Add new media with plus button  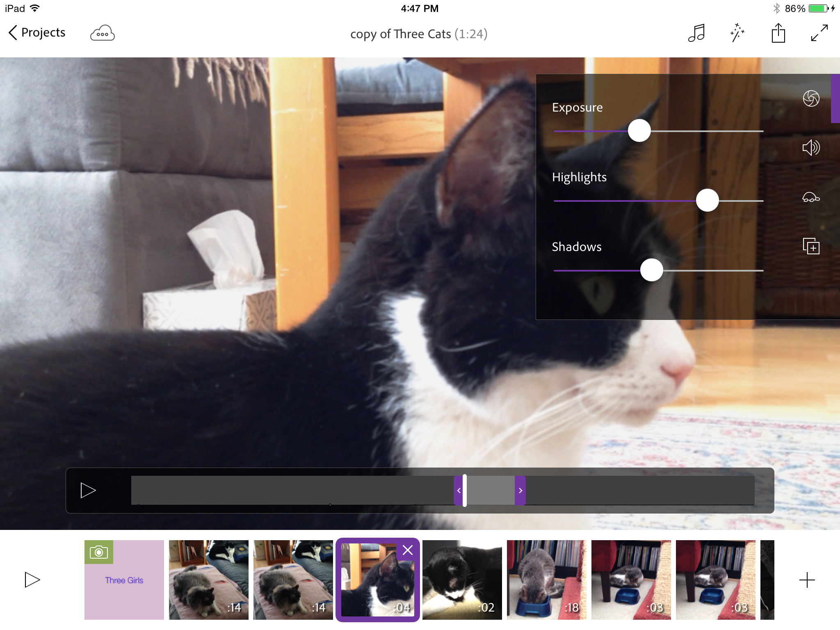pyautogui.click(x=807, y=580)
